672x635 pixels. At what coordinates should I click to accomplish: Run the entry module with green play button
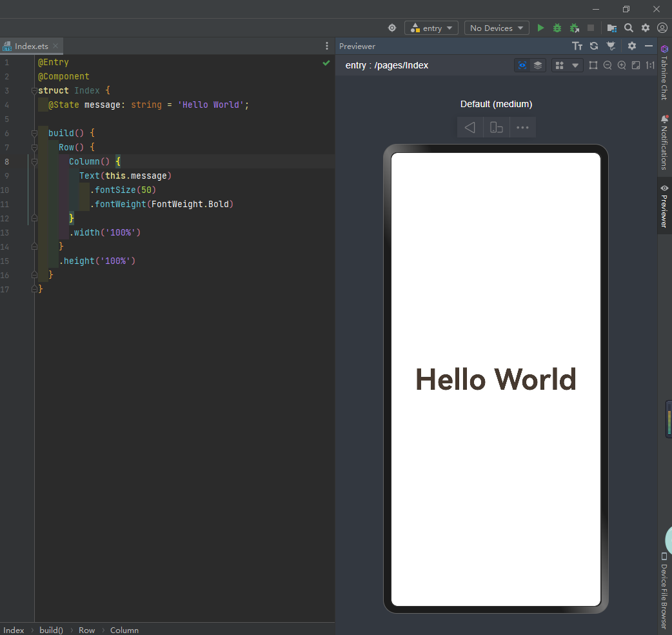click(x=540, y=28)
